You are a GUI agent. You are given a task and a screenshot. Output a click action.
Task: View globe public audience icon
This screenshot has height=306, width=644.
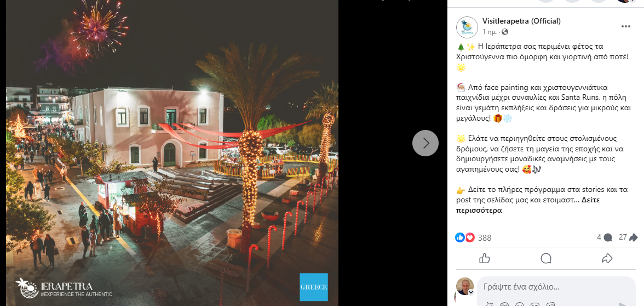505,32
